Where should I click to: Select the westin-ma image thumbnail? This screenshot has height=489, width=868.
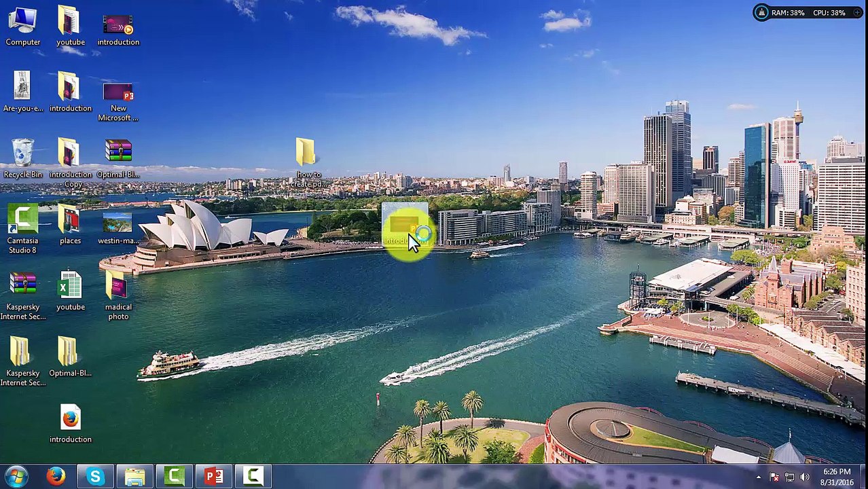click(118, 223)
